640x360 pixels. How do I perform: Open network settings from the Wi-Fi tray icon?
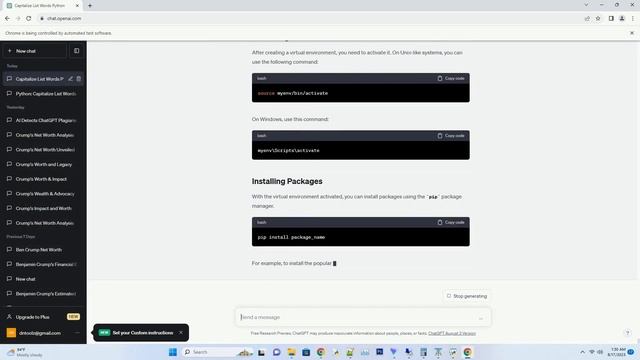click(x=592, y=352)
